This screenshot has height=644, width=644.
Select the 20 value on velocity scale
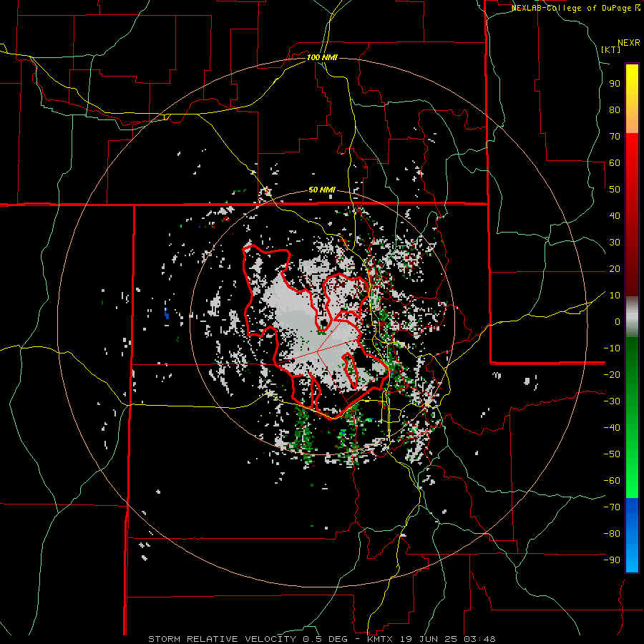pyautogui.click(x=615, y=269)
